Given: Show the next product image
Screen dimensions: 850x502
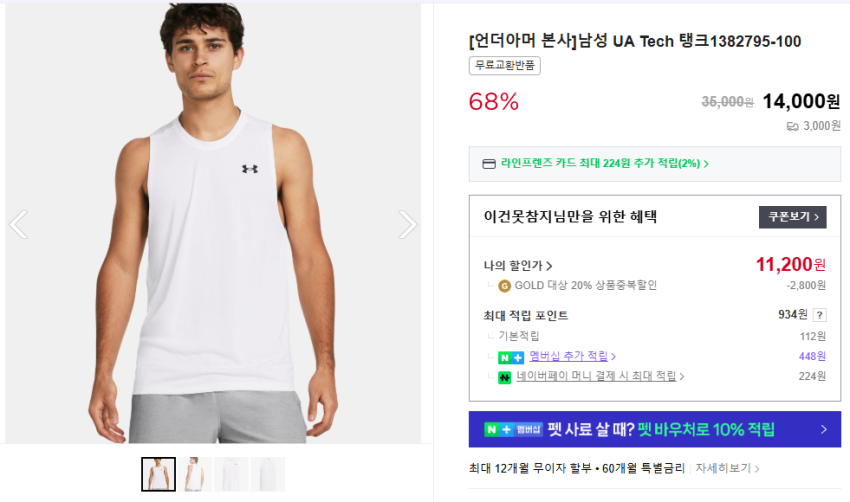Looking at the screenshot, I should tap(407, 224).
